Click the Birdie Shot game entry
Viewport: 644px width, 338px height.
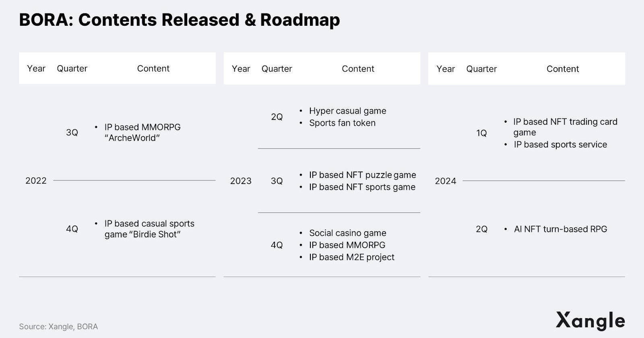(x=149, y=229)
